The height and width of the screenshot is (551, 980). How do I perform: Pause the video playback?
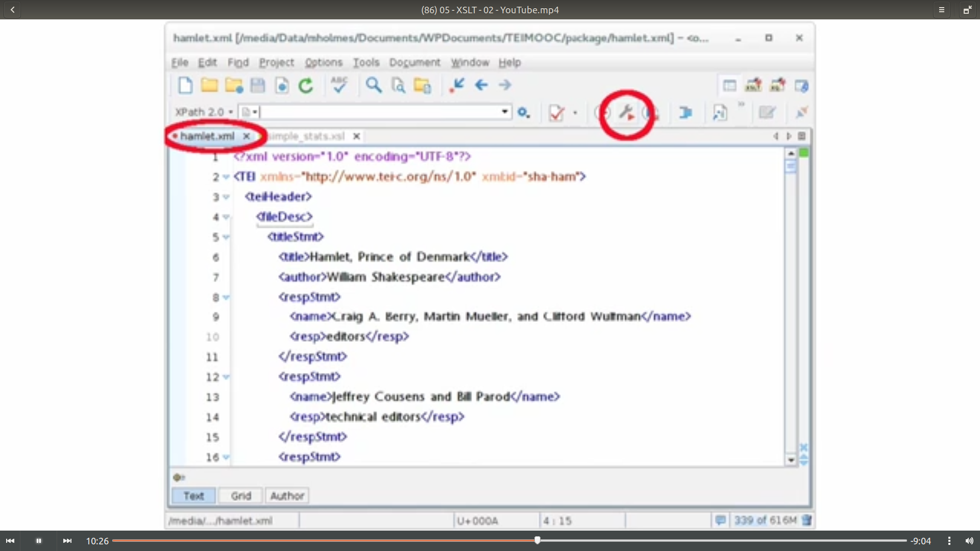38,541
